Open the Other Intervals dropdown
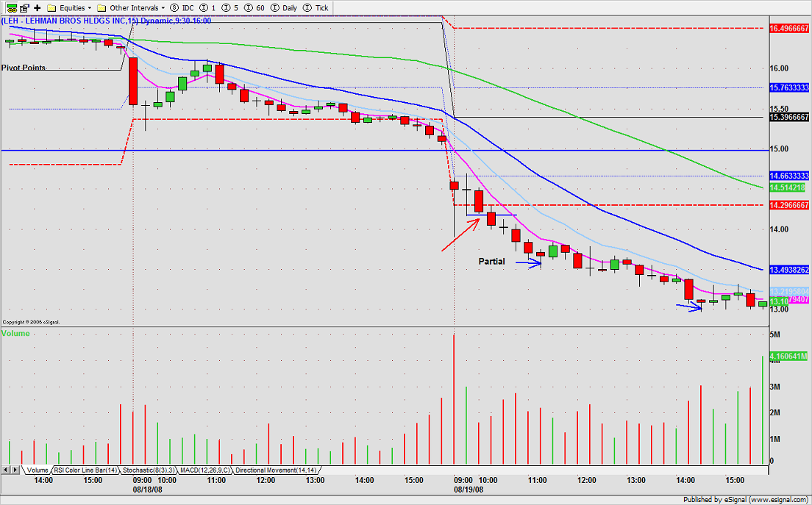Screen dimensions: 812x505 [131, 8]
